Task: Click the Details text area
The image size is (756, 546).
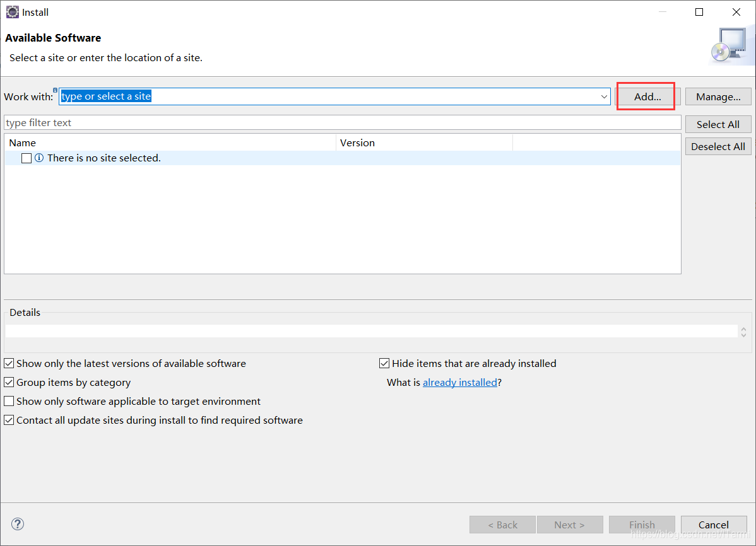Action: click(x=371, y=331)
